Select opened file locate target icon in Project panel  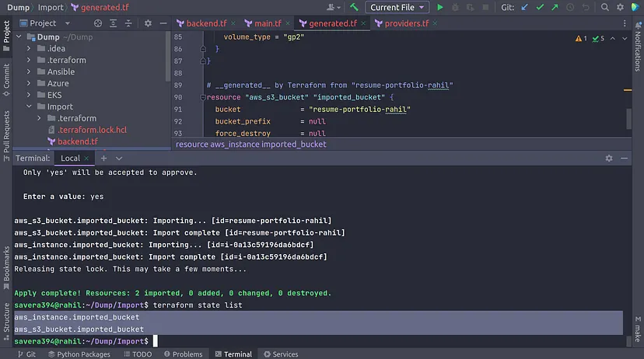coord(98,23)
